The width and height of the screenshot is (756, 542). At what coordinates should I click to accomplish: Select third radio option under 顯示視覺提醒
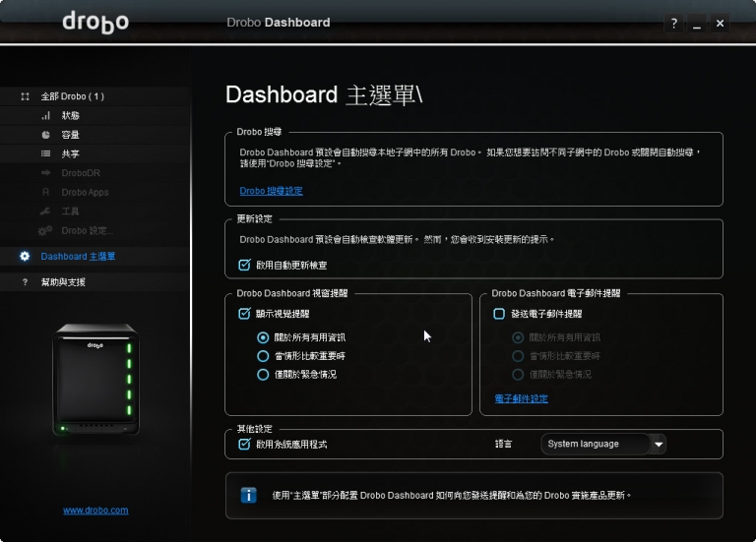263,375
